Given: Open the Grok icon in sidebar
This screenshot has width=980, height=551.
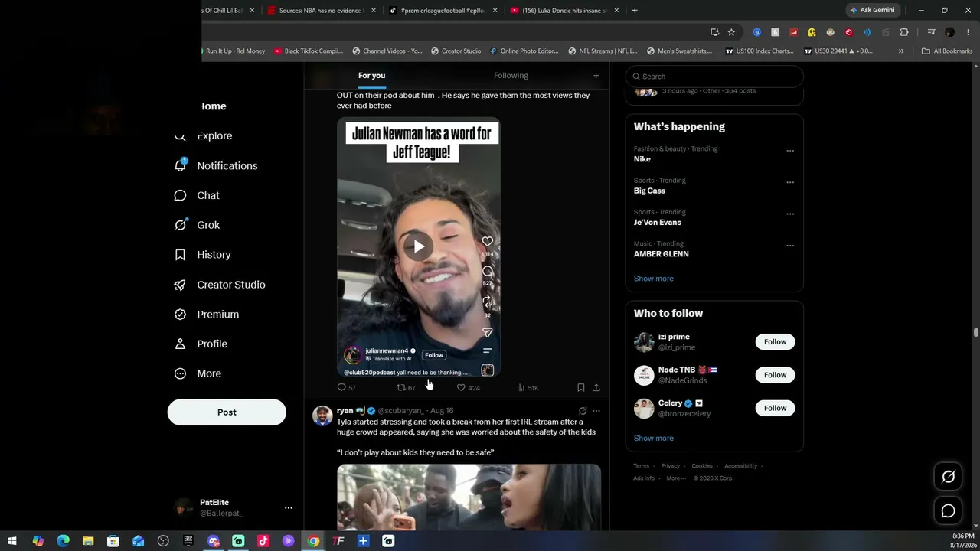Looking at the screenshot, I should pos(180,225).
